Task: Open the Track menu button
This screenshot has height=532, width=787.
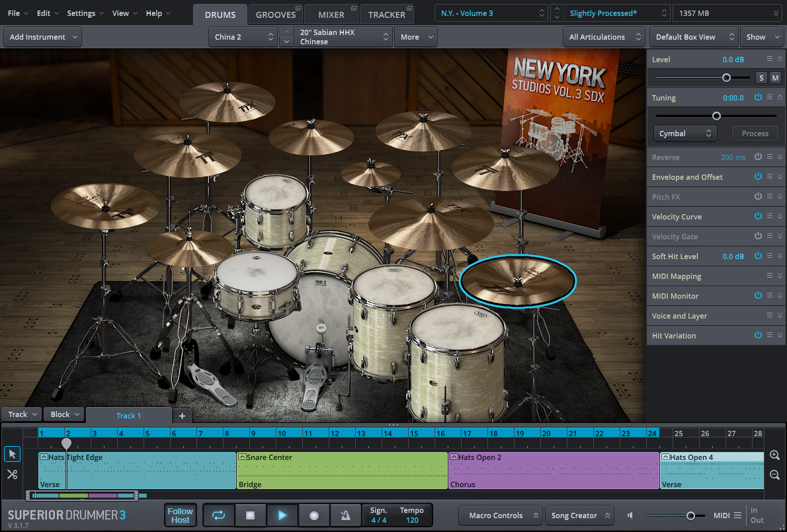Action: [x=21, y=414]
